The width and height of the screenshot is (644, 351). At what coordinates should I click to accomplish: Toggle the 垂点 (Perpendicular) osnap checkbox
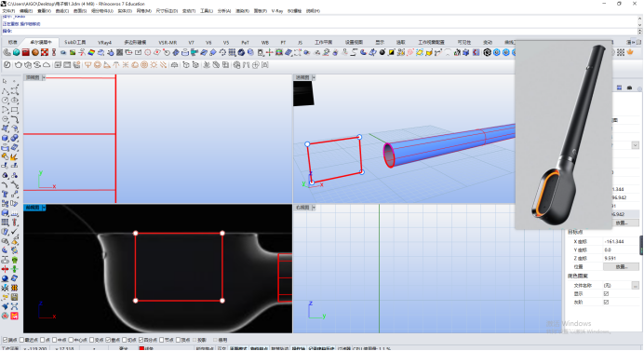108,341
